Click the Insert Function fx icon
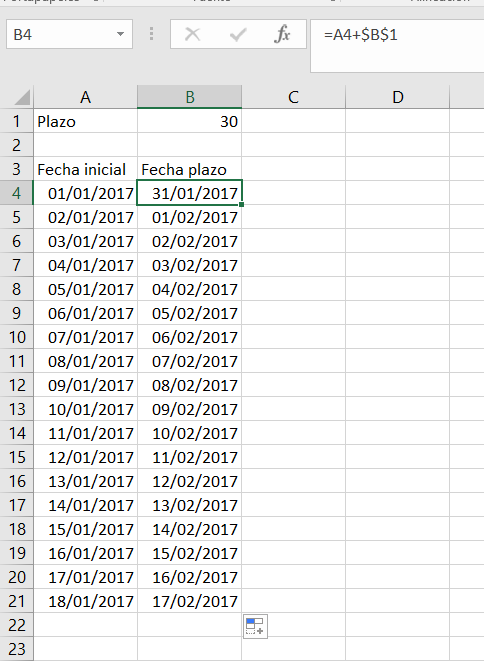This screenshot has height=661, width=484. [x=282, y=34]
